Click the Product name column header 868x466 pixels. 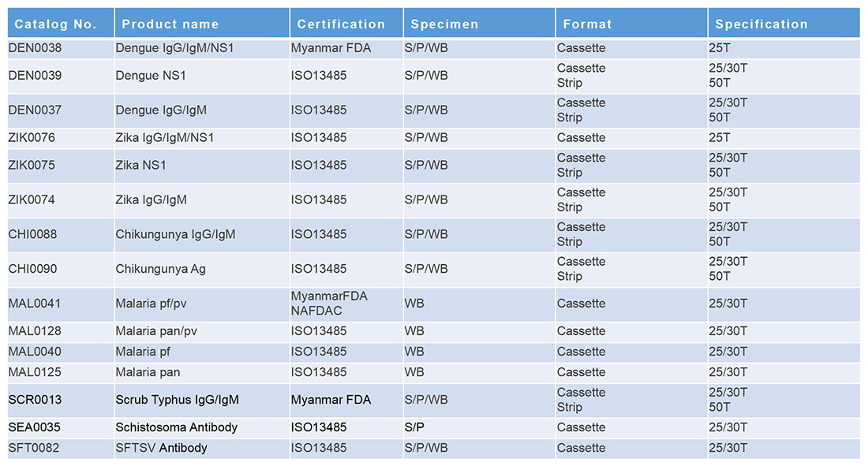click(x=170, y=24)
